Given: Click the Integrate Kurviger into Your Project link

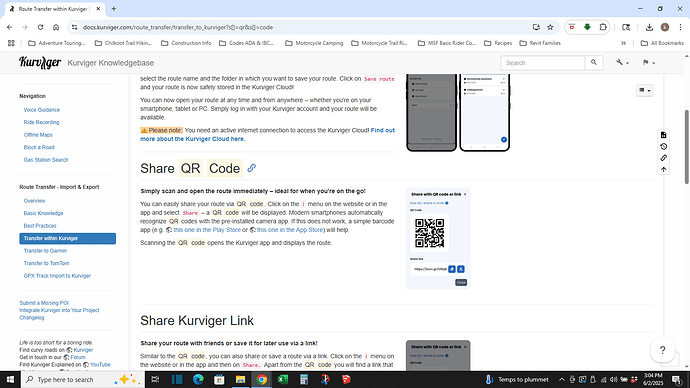Looking at the screenshot, I should click(x=59, y=310).
